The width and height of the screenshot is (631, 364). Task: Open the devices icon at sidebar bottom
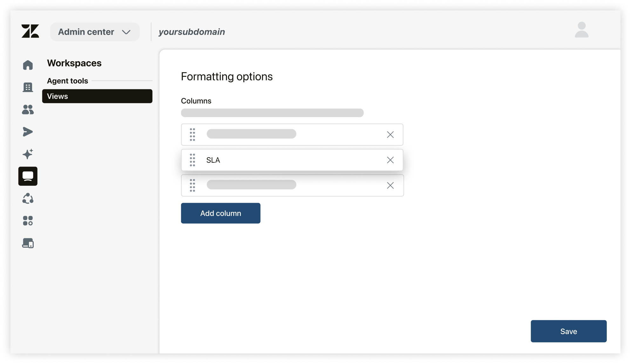(x=28, y=243)
